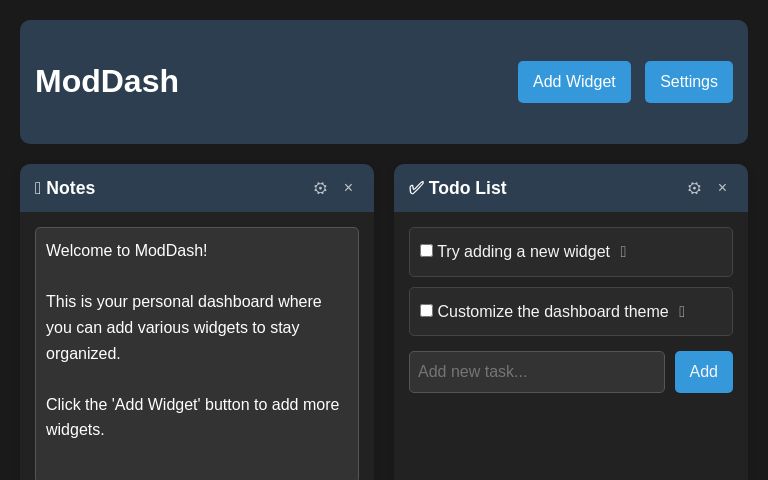Click the ModDash title
Screen dimensions: 768x480
pos(107,82)
